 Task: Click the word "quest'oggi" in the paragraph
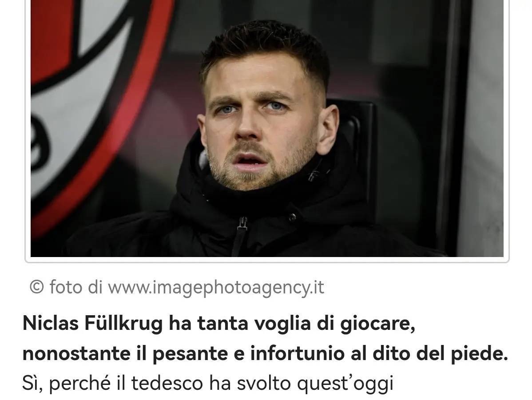point(345,384)
